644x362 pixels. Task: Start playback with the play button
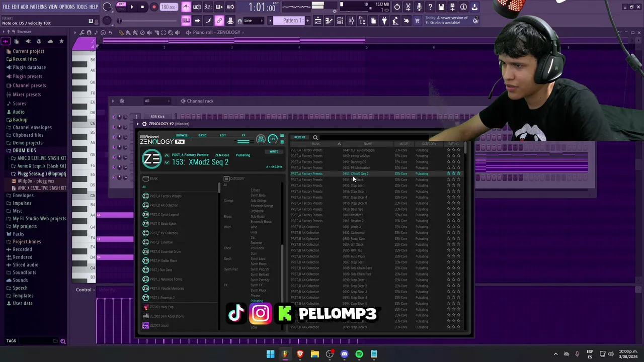(132, 7)
